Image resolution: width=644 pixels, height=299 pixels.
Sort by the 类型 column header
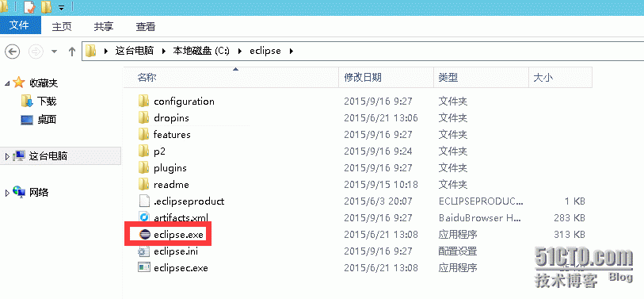pyautogui.click(x=481, y=77)
